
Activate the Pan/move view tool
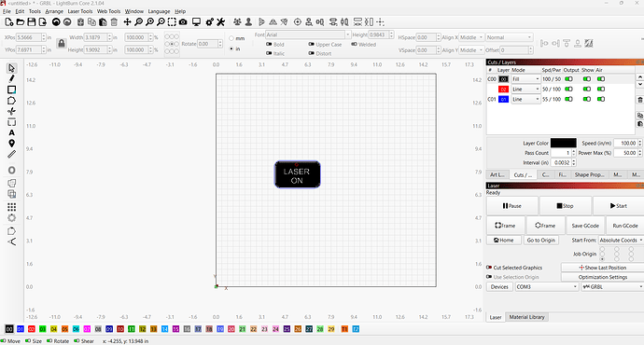[x=127, y=22]
